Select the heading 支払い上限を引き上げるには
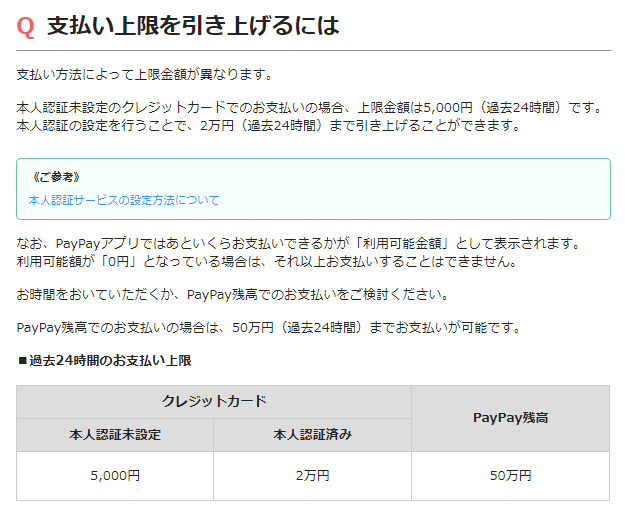 pyautogui.click(x=193, y=26)
